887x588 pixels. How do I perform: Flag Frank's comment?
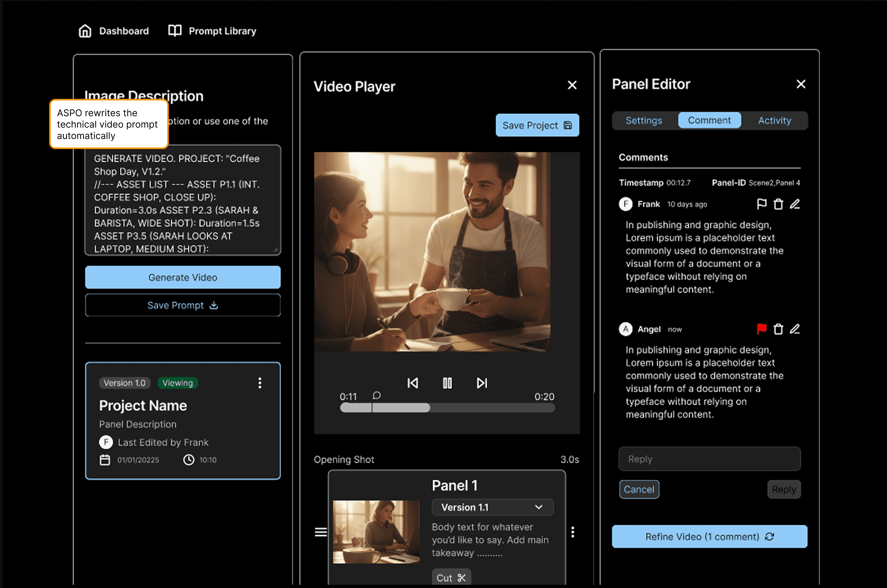click(761, 204)
